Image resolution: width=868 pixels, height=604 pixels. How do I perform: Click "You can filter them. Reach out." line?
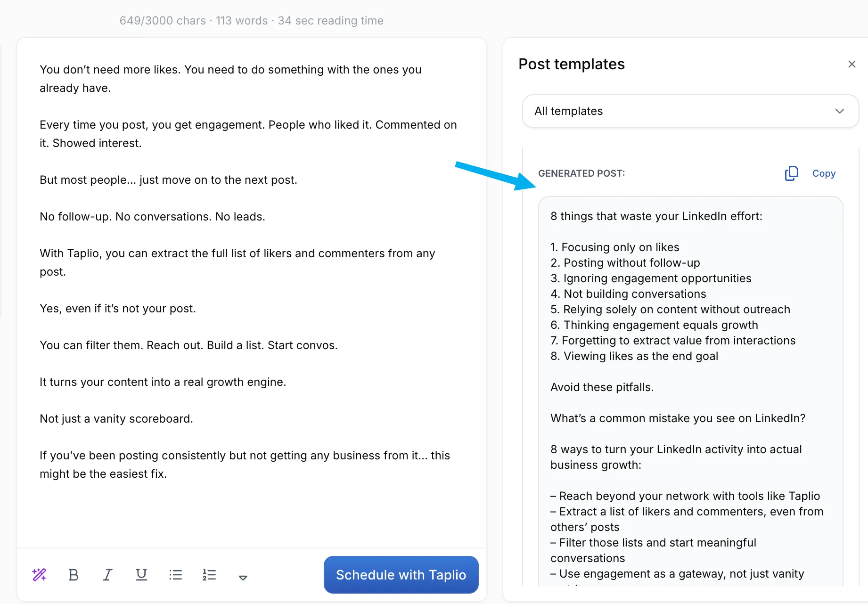pyautogui.click(x=188, y=345)
